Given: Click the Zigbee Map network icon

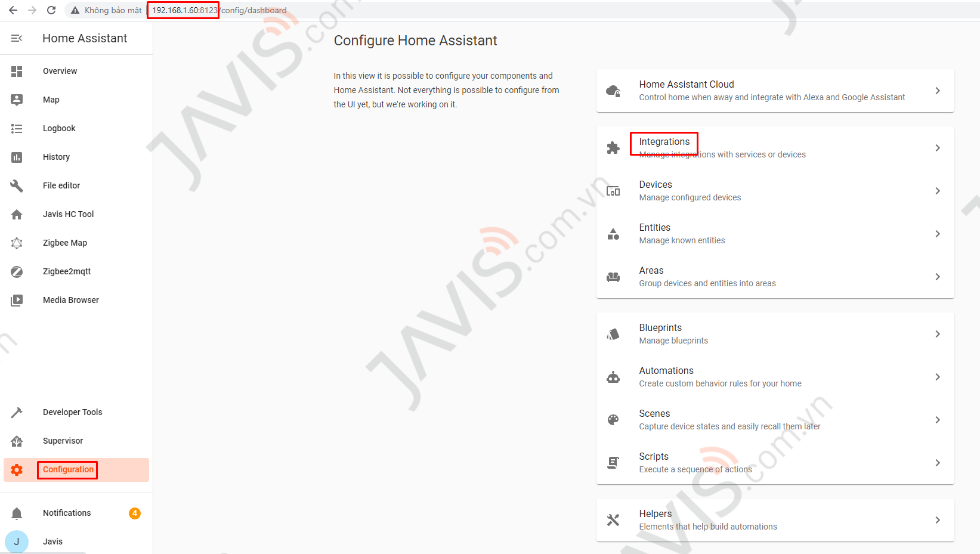Looking at the screenshot, I should [17, 243].
